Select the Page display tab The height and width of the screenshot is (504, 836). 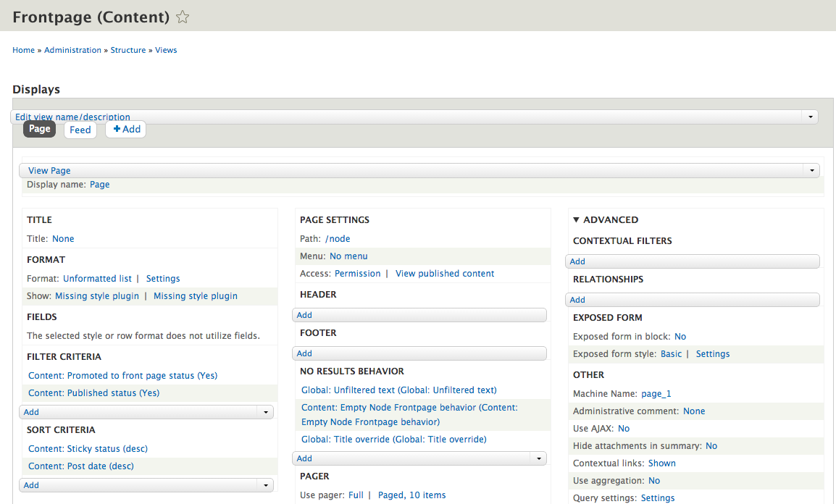click(39, 129)
